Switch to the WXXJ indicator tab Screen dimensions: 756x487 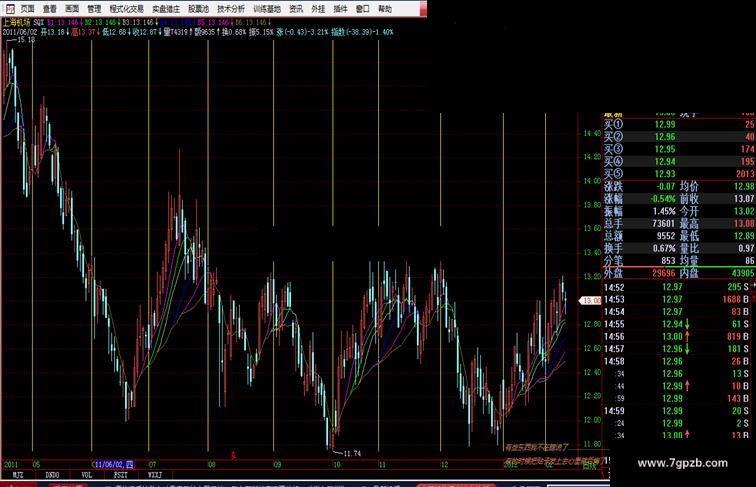click(x=155, y=475)
